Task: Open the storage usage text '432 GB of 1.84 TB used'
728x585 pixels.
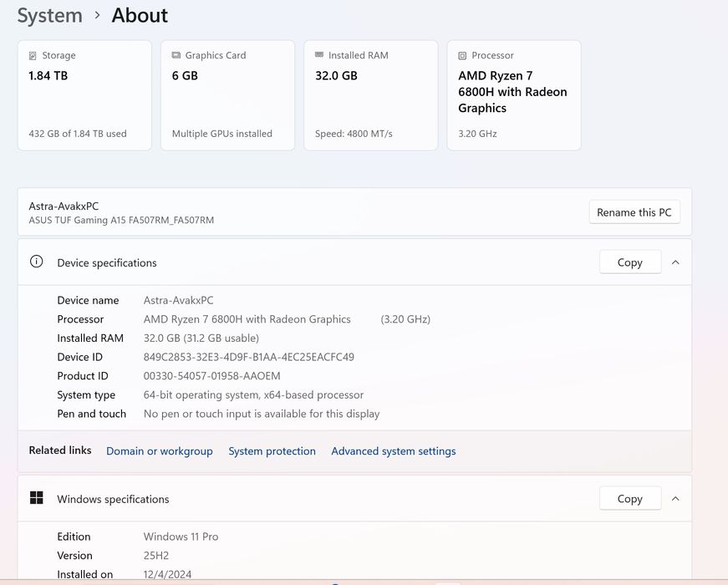Action: tap(78, 134)
